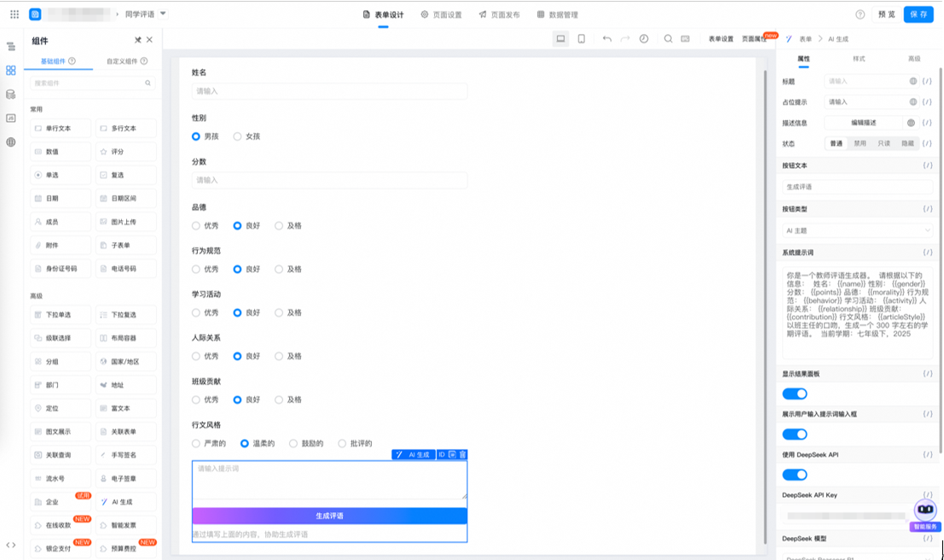Open the AI 主题 button type dropdown

(857, 228)
